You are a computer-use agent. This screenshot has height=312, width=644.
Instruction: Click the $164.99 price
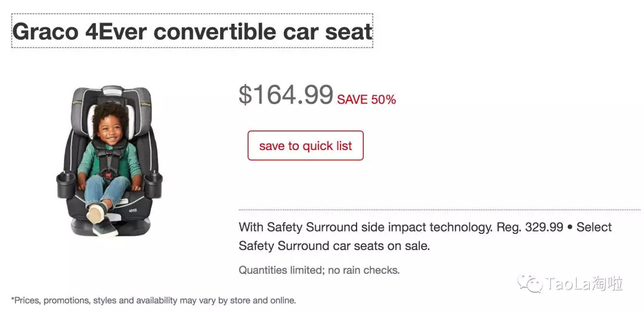[286, 95]
